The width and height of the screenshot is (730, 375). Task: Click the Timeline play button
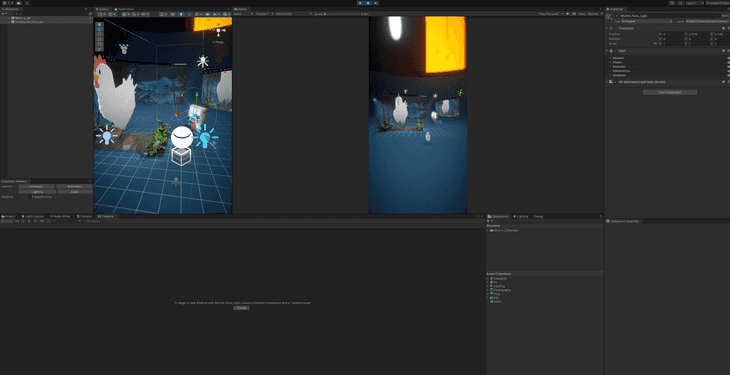pyautogui.click(x=29, y=221)
